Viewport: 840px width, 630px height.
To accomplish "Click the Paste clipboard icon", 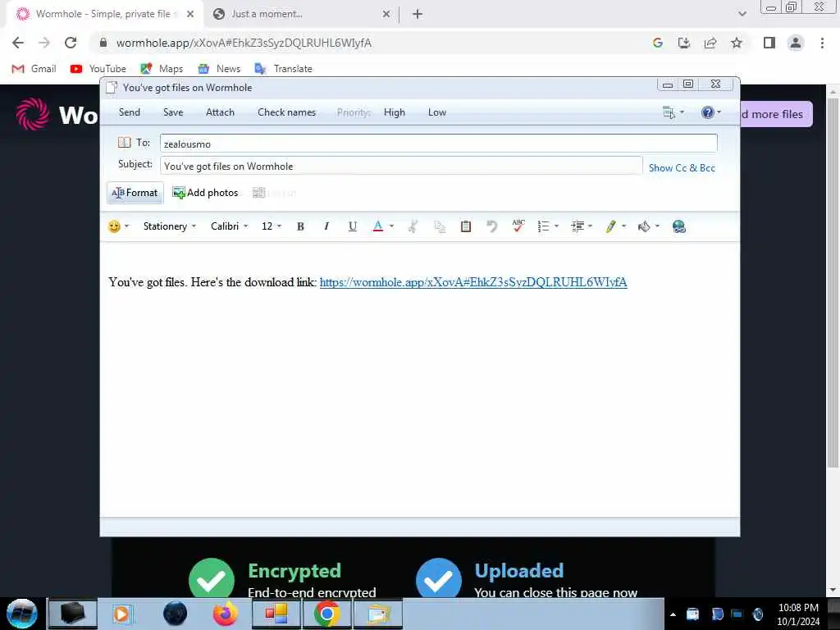I will click(466, 226).
